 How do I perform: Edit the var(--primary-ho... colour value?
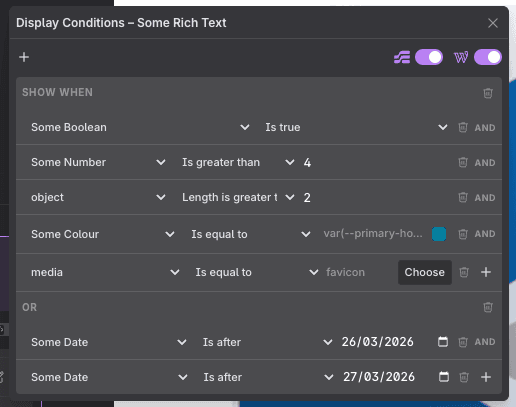[373, 234]
